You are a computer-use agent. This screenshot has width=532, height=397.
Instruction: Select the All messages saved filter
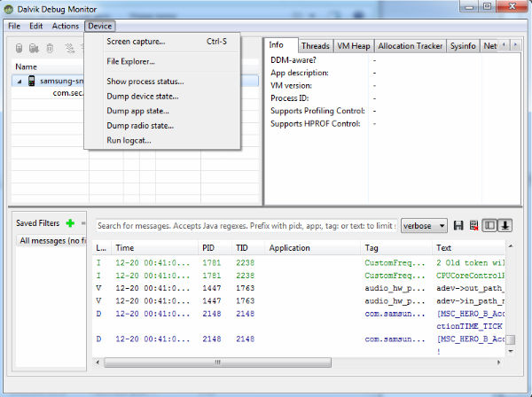coord(51,241)
